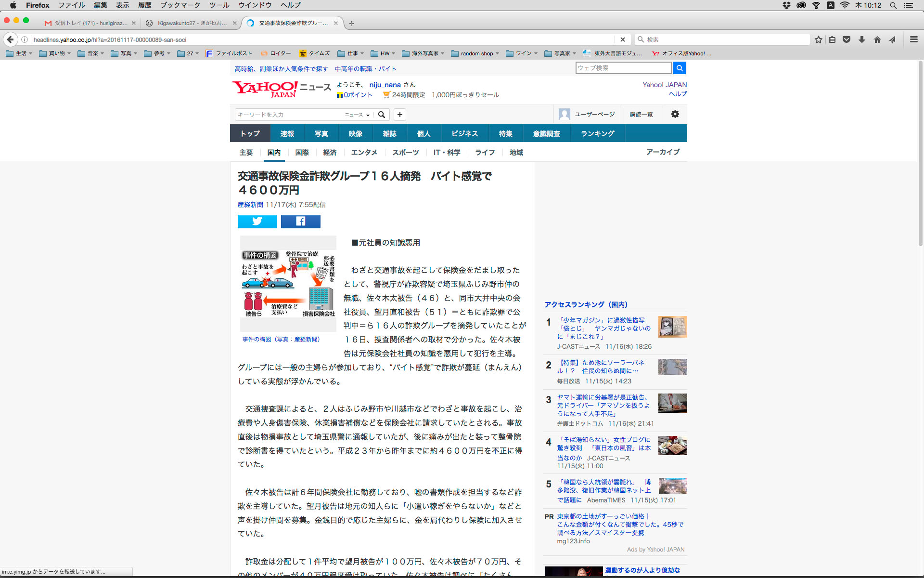Open the Yahoo news settings gear
The image size is (924, 578).
675,114
